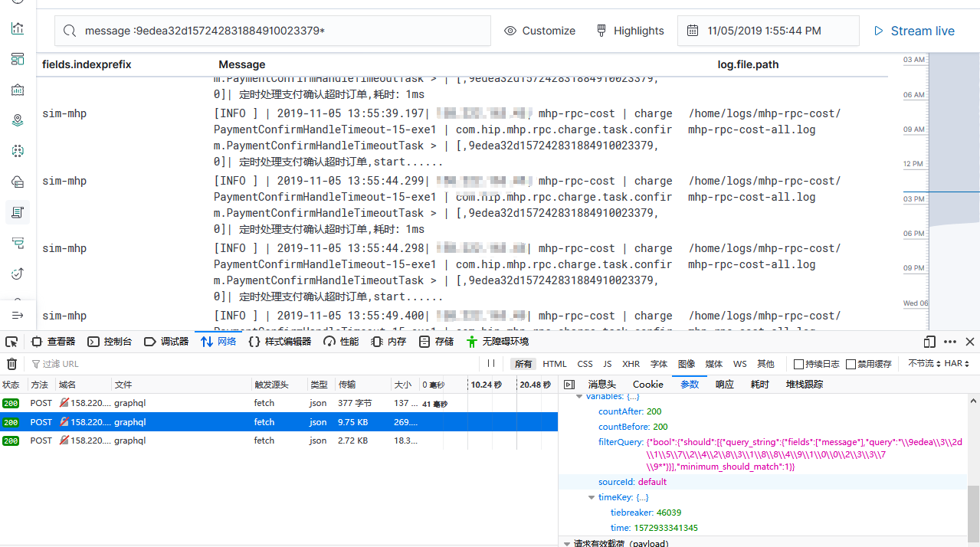
Task: Click the Customize button
Action: (540, 31)
